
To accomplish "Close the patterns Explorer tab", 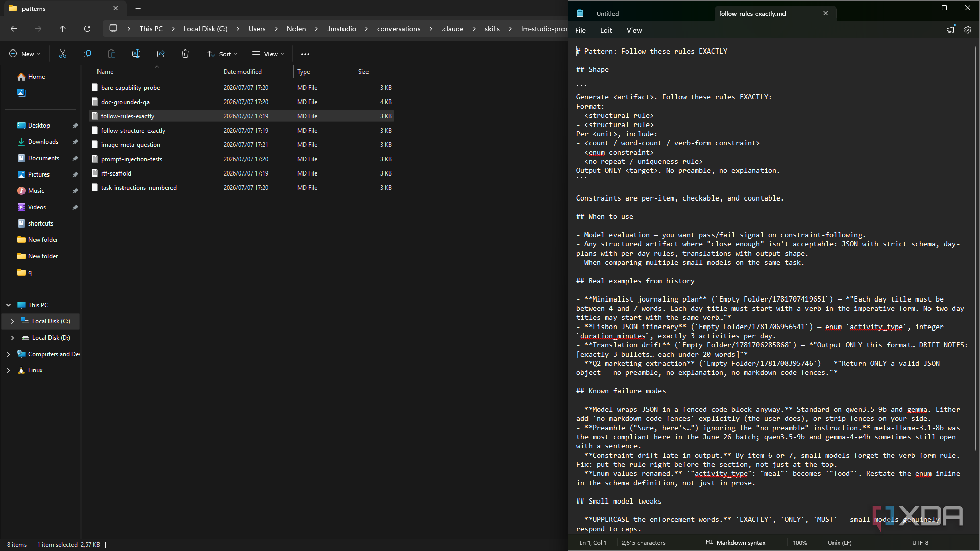I will click(x=116, y=8).
